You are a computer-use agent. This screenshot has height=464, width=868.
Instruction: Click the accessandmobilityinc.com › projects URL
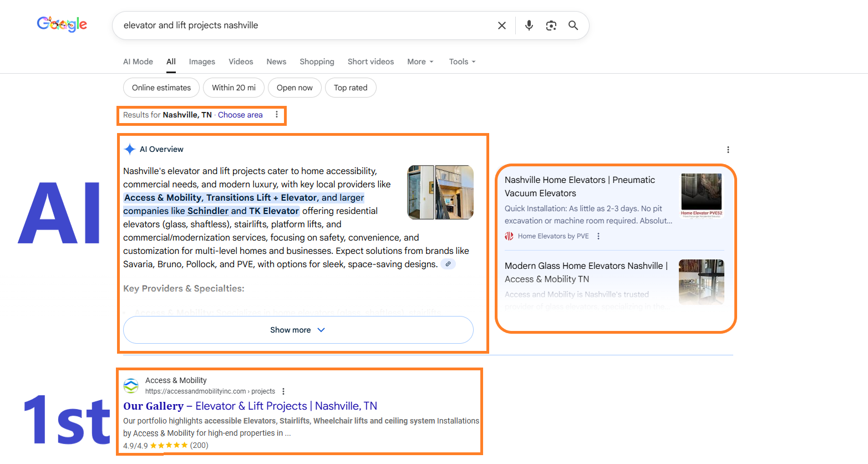click(x=210, y=391)
